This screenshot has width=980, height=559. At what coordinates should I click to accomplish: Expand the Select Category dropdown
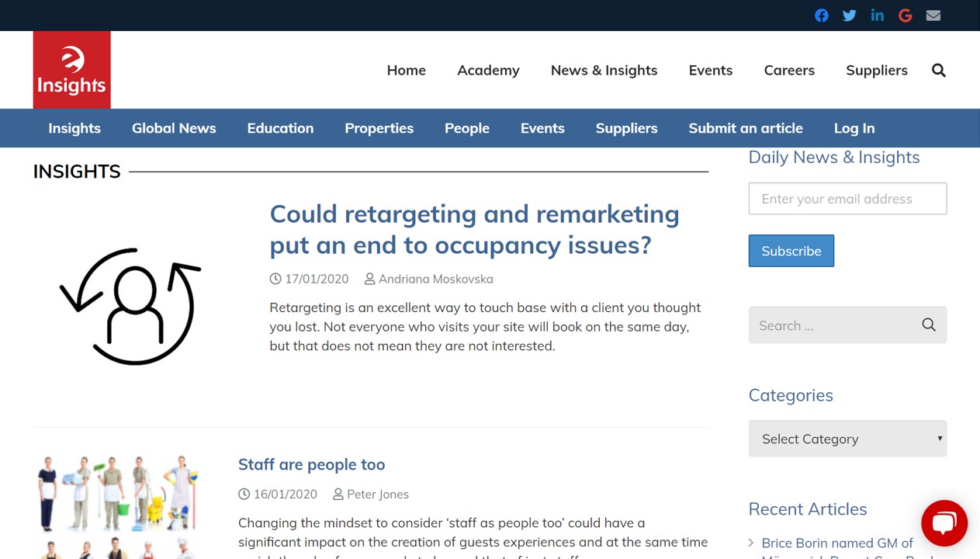847,439
